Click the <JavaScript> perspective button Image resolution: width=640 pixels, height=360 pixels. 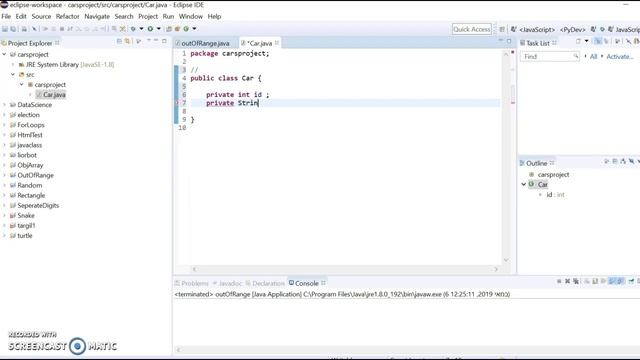(x=537, y=29)
